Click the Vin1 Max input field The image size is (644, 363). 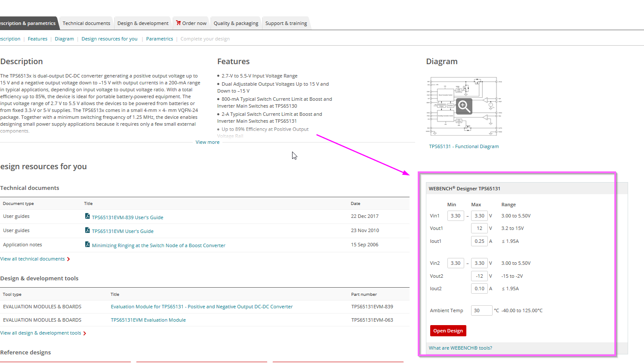click(479, 216)
